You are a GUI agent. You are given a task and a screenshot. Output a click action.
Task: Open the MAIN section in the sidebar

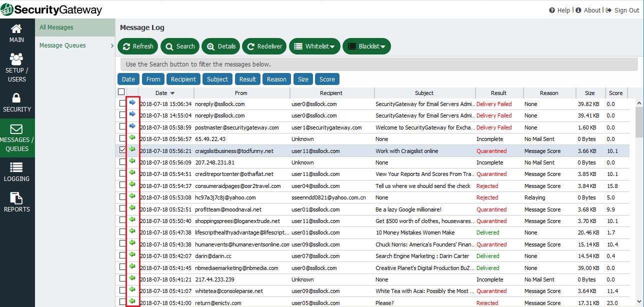pos(17,33)
